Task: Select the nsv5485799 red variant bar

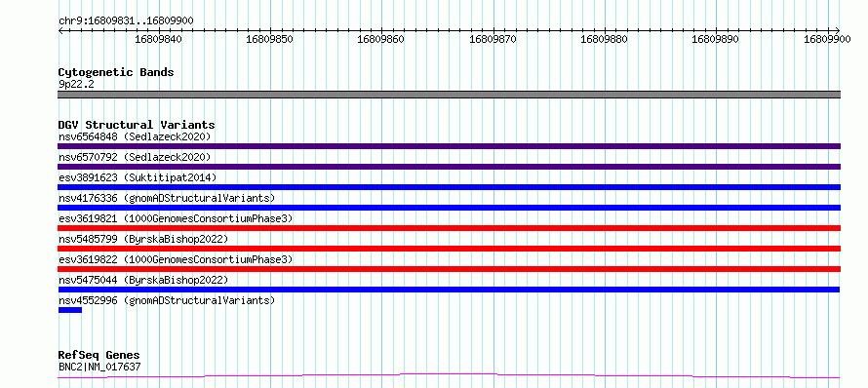Action: coord(449,249)
